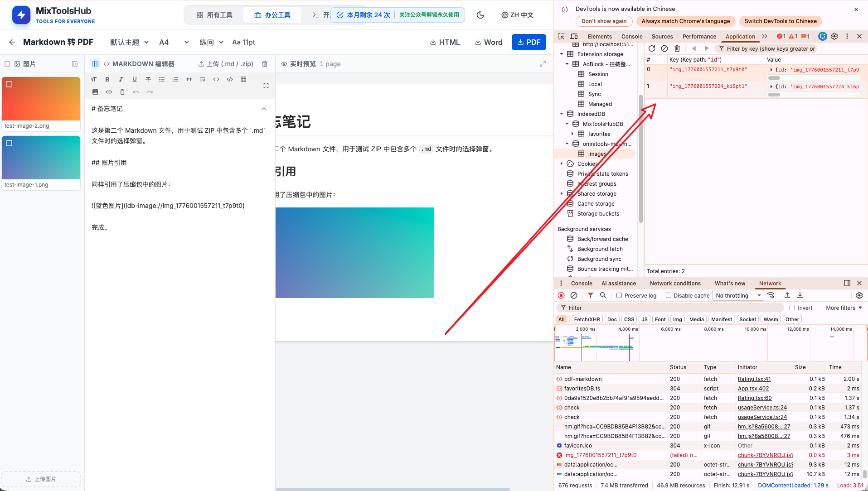Select the test-image-2.png thumbnail
Viewport: 868px width, 491px height.
point(41,99)
